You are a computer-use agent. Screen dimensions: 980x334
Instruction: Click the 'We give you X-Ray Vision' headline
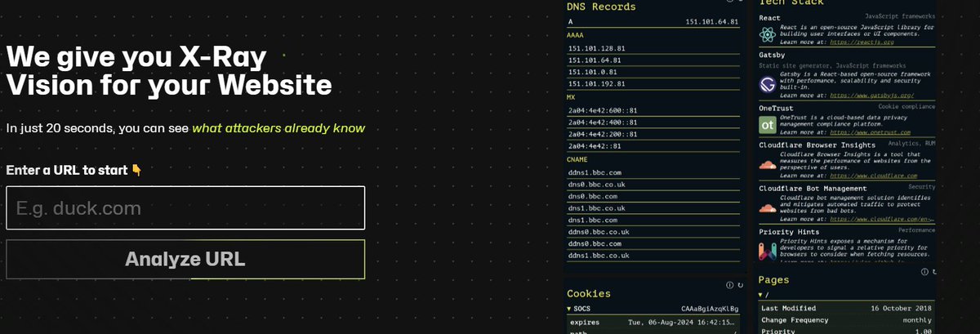tap(169, 71)
